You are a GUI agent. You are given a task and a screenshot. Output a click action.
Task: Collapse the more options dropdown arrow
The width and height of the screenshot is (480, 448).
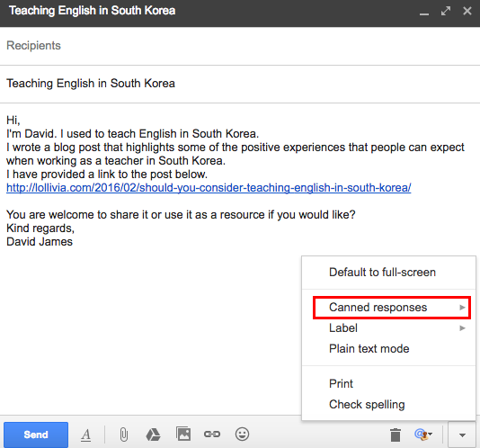coord(462,435)
